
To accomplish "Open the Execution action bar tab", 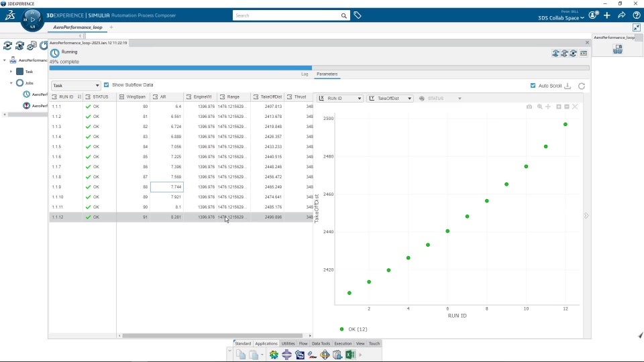I will point(343,343).
